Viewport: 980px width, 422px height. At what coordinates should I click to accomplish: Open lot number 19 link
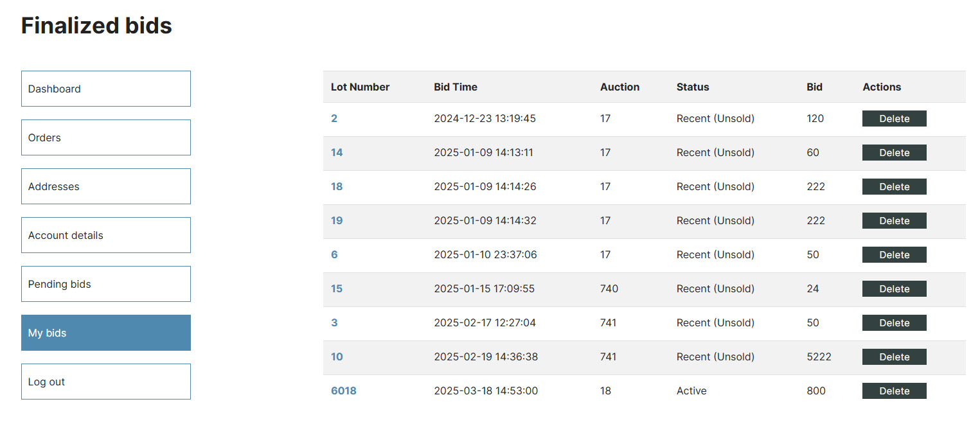tap(337, 221)
